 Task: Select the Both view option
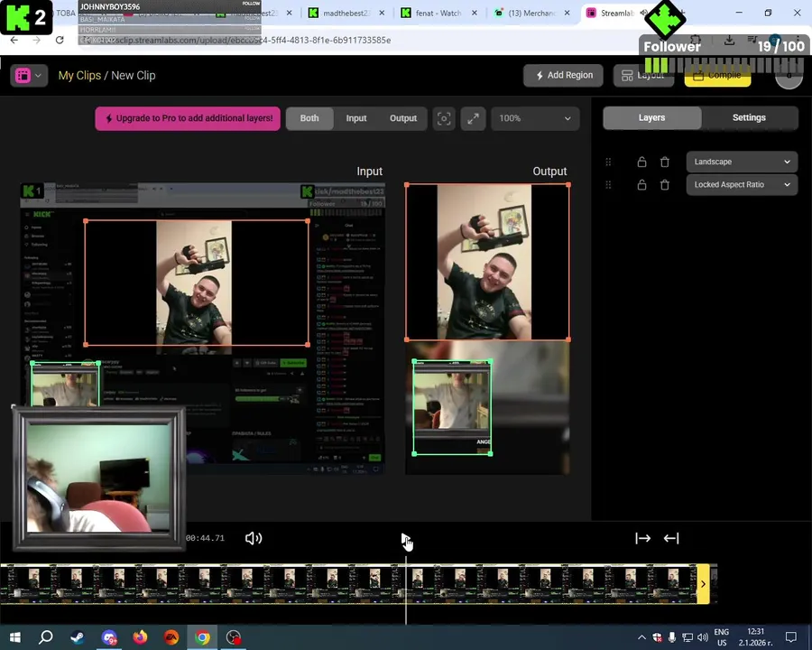pos(309,118)
